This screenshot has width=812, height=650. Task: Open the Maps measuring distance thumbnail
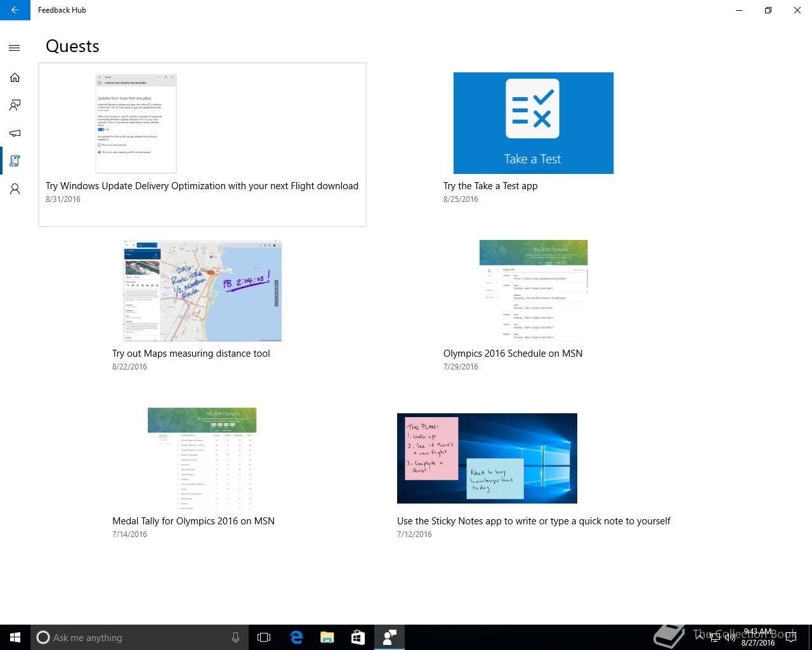point(202,291)
